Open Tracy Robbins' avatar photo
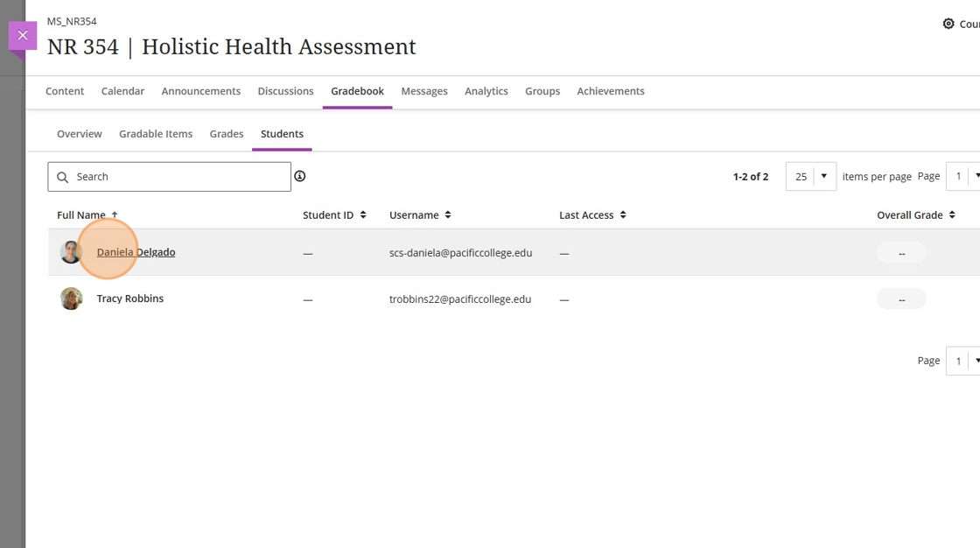The image size is (980, 548). [71, 299]
